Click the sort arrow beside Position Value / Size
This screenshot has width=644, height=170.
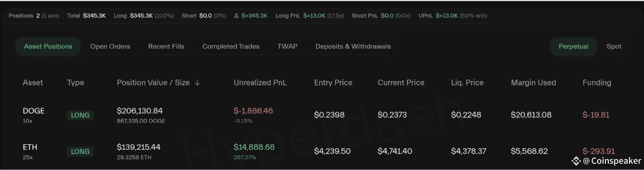coord(197,83)
